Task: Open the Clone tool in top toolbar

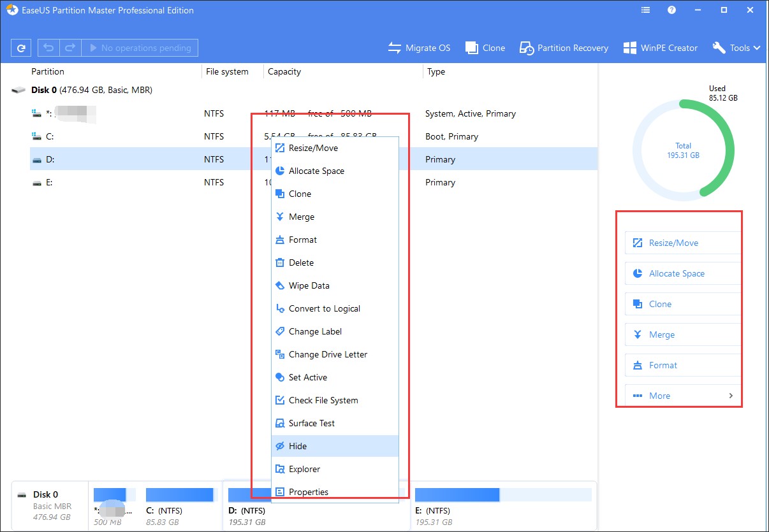Action: [485, 48]
